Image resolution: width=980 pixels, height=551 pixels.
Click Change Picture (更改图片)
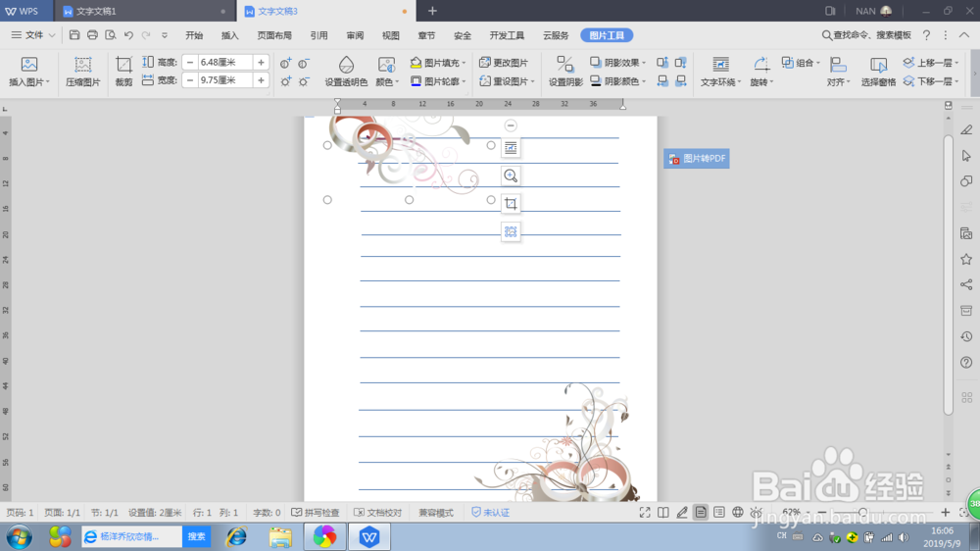tap(504, 63)
